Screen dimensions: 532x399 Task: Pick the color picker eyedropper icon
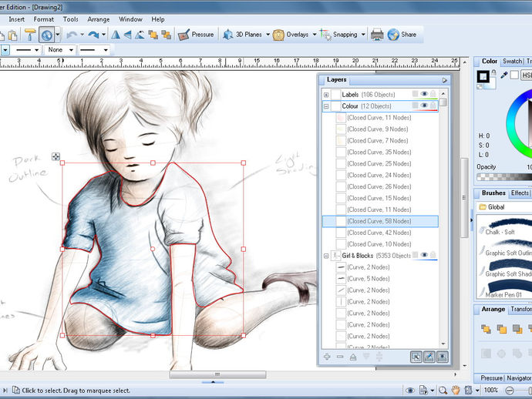[504, 75]
